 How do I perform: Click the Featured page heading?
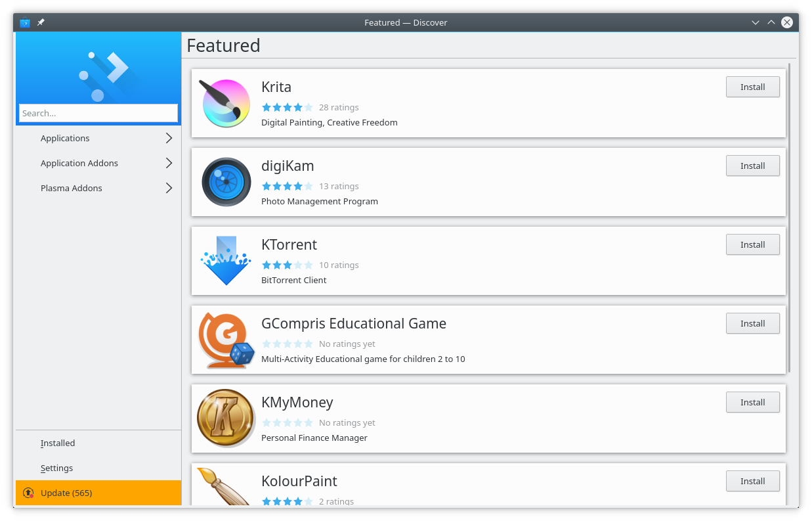(223, 45)
